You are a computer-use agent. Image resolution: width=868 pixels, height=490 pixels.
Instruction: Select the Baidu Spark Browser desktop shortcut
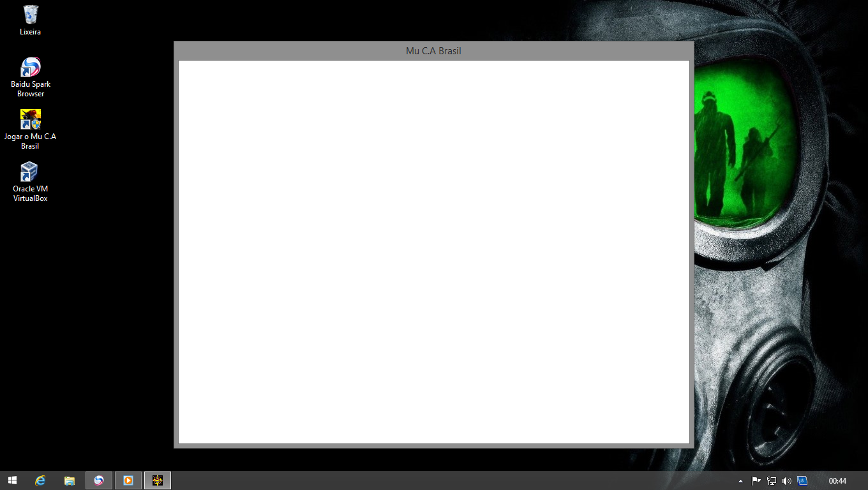coord(30,68)
